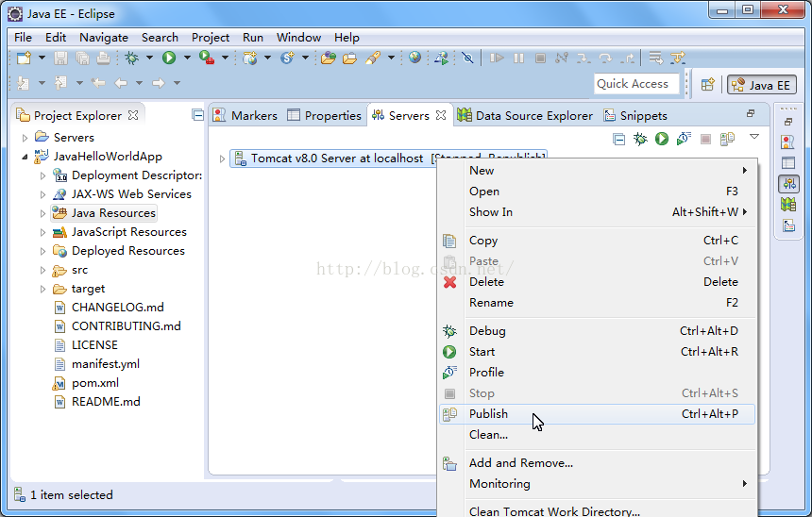812x517 pixels.
Task: Select the LICENSE file
Action: coord(94,344)
